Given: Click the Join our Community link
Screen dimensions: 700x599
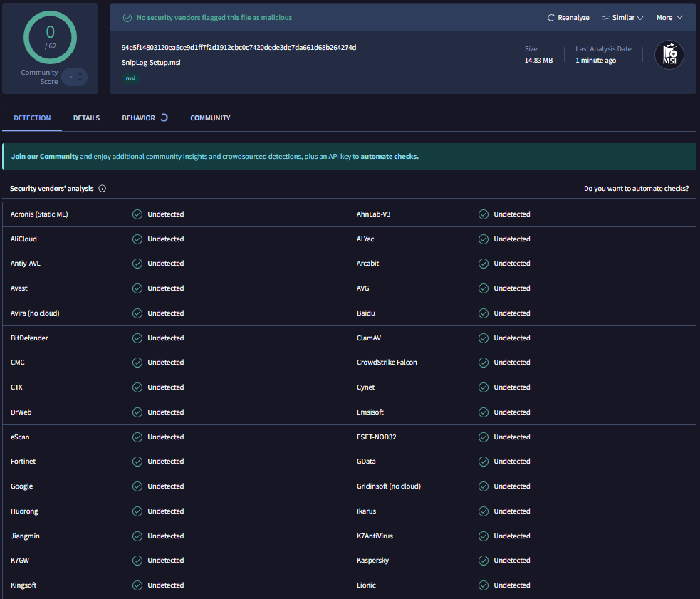Looking at the screenshot, I should 45,156.
